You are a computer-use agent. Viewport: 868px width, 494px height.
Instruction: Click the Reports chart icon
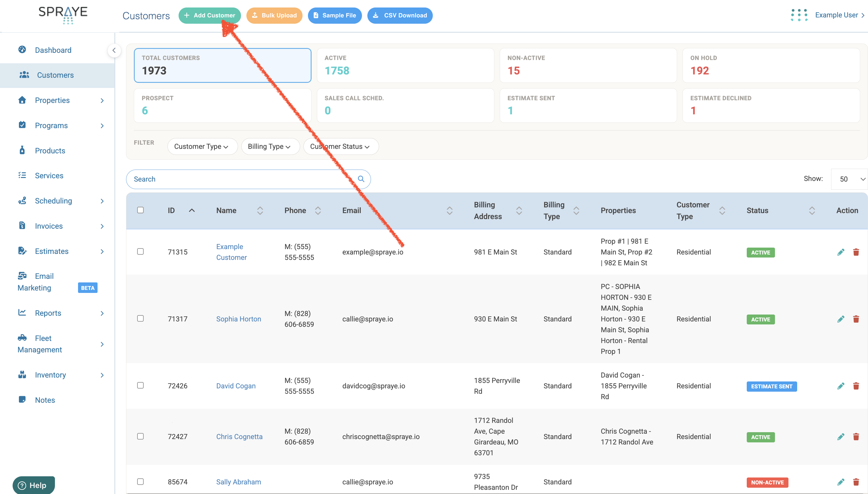22,312
